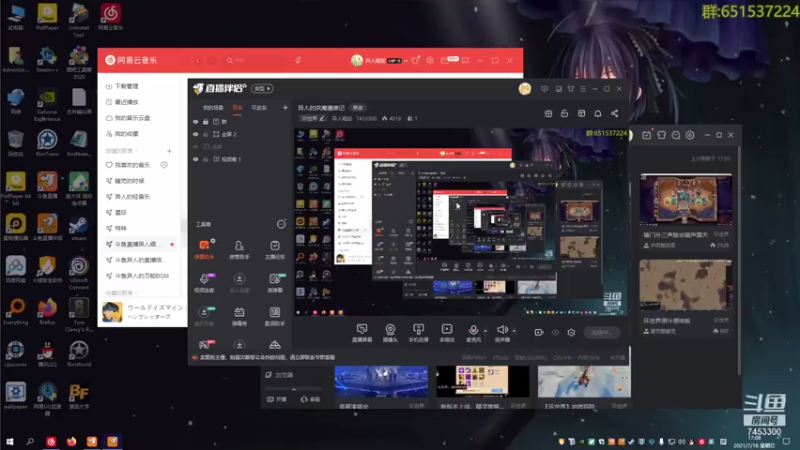The width and height of the screenshot is (800, 450).
Task: Open Windows taskbar search
Action: coord(30,441)
